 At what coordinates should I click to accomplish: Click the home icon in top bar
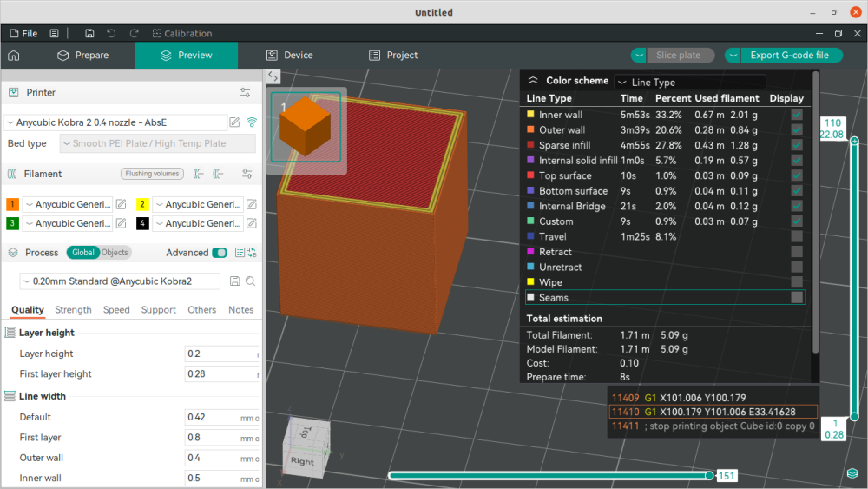coord(14,56)
